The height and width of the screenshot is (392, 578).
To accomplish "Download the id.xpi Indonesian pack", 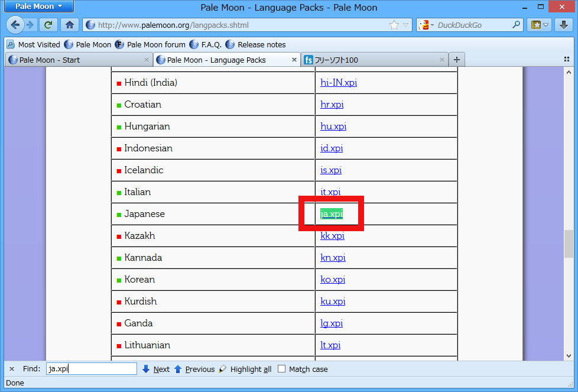I will (332, 148).
